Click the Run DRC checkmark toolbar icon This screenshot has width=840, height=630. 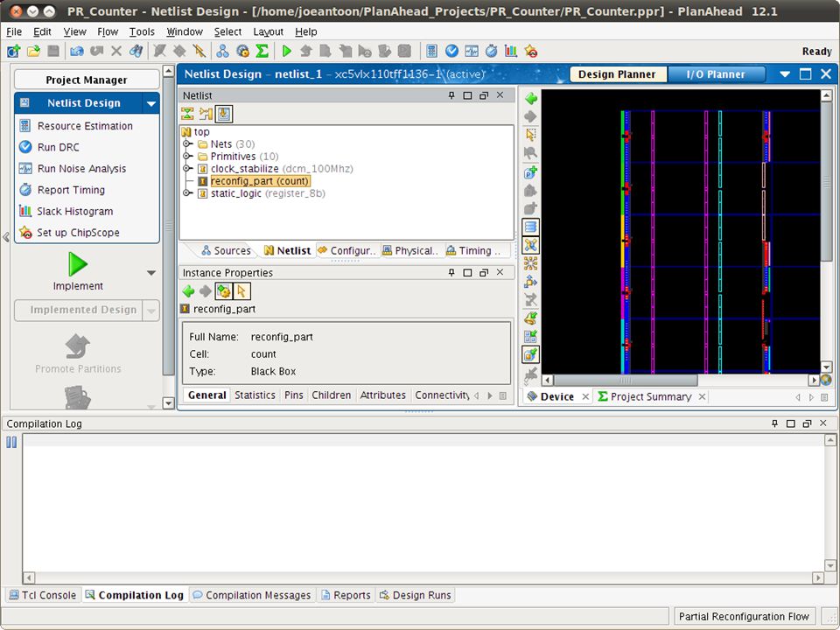[x=451, y=52]
